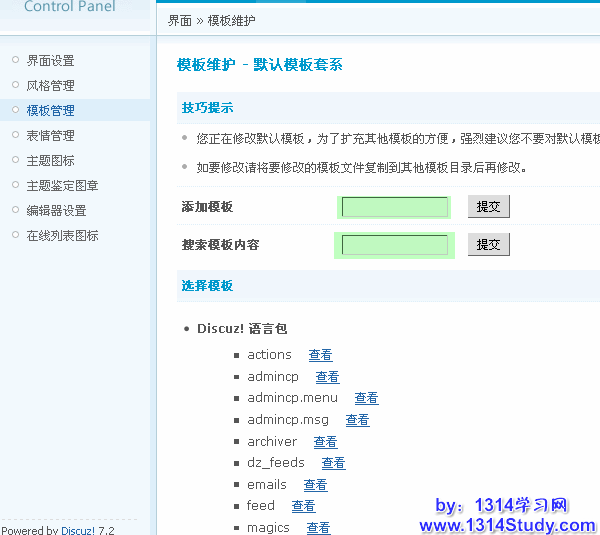Click 查看 link for admincp
600x535 pixels.
click(327, 377)
